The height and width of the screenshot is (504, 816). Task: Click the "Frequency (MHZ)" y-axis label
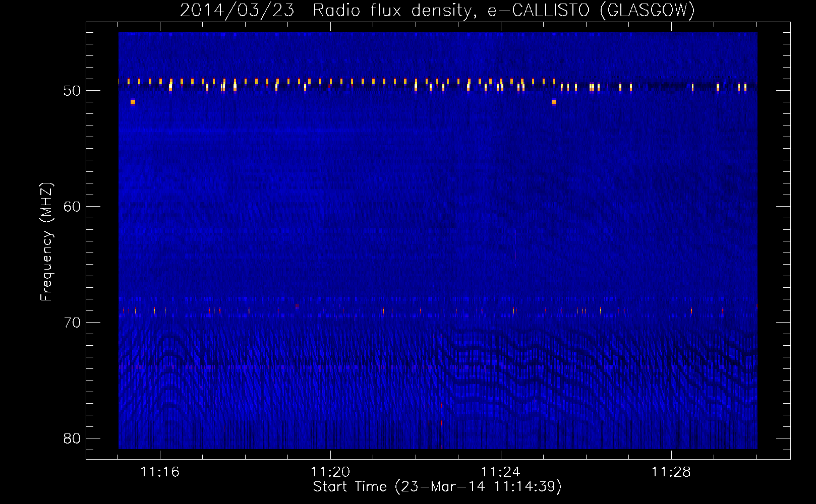(46, 242)
